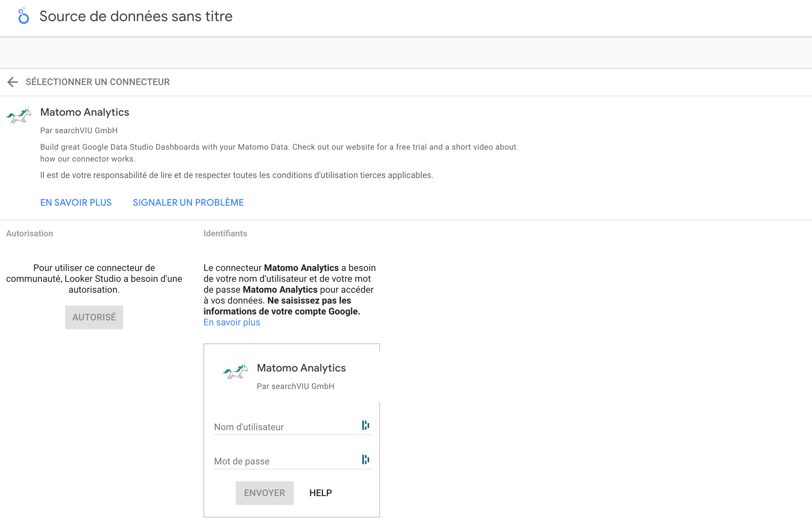Open the EN SAVOIR PLUS link
The image size is (812, 532).
pyautogui.click(x=76, y=202)
